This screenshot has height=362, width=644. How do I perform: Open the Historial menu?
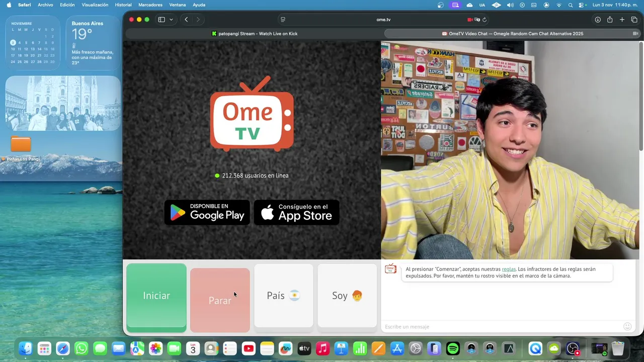point(123,5)
